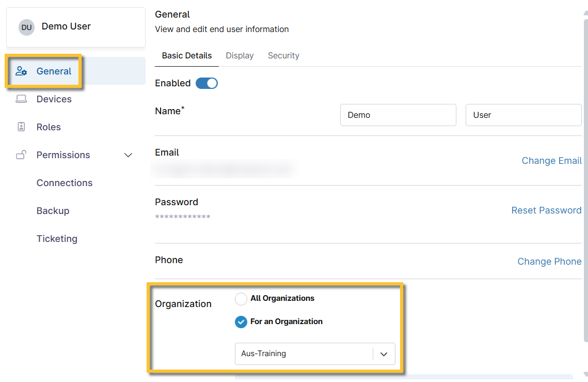Collapse the Permissions section chevron
Image resolution: width=588 pixels, height=382 pixels.
coord(129,155)
